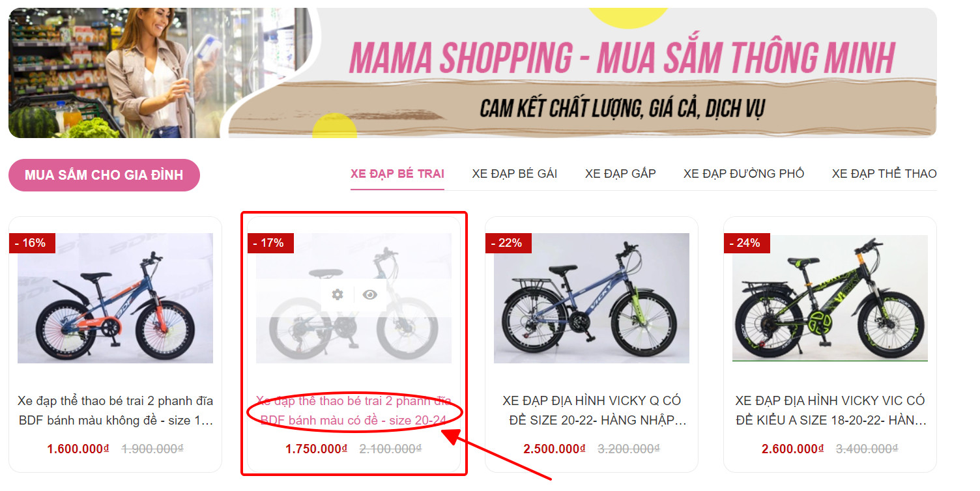This screenshot has width=980, height=491.
Task: Click the 1.600.000₫ sale price
Action: tap(78, 449)
